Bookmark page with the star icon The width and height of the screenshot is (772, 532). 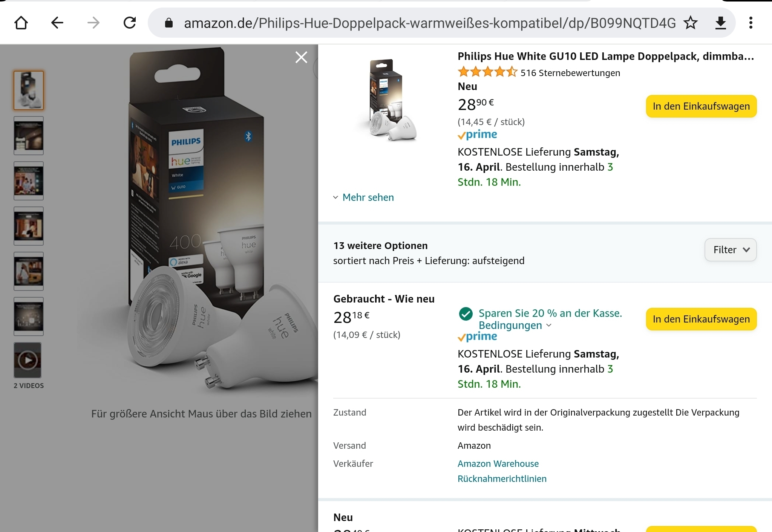tap(691, 23)
